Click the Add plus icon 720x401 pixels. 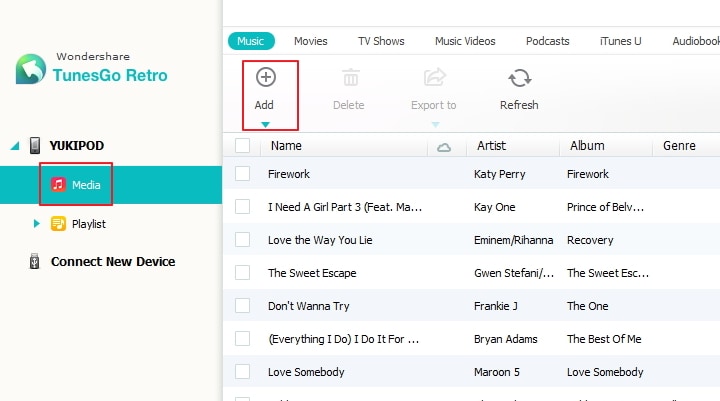click(265, 77)
